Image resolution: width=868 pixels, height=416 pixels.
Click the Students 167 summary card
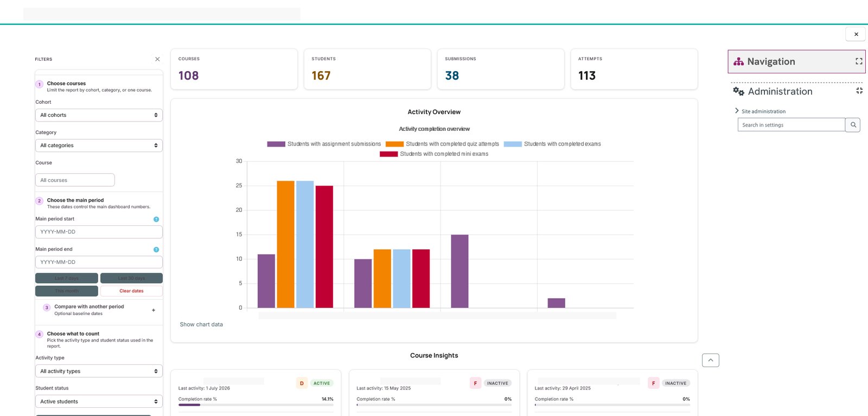(x=367, y=69)
